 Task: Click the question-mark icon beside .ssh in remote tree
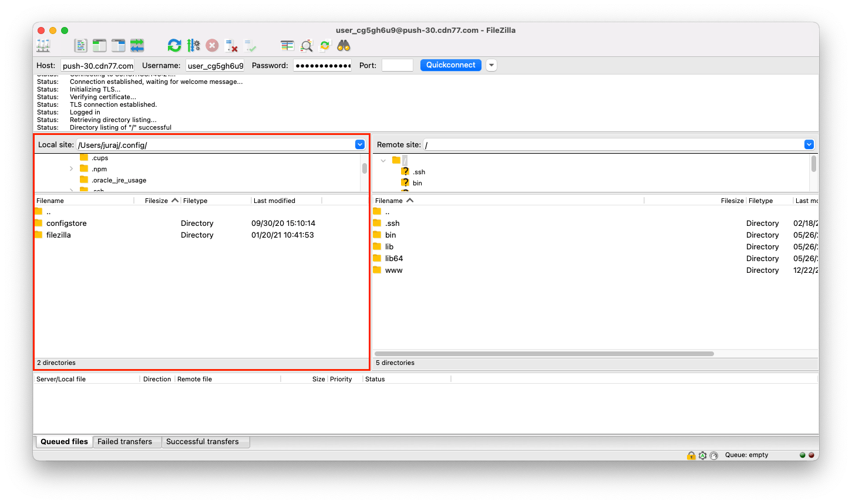[x=405, y=171]
